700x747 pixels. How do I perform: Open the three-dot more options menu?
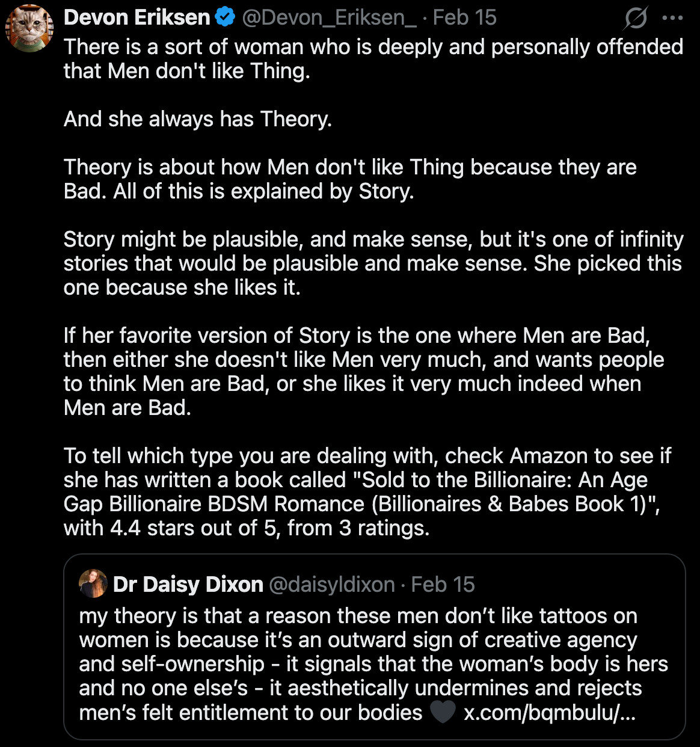tap(672, 18)
